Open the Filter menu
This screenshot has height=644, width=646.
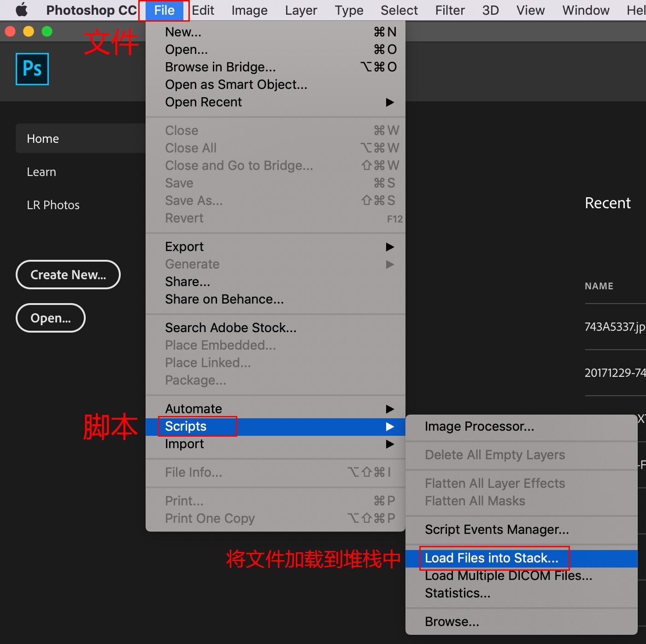pos(450,10)
